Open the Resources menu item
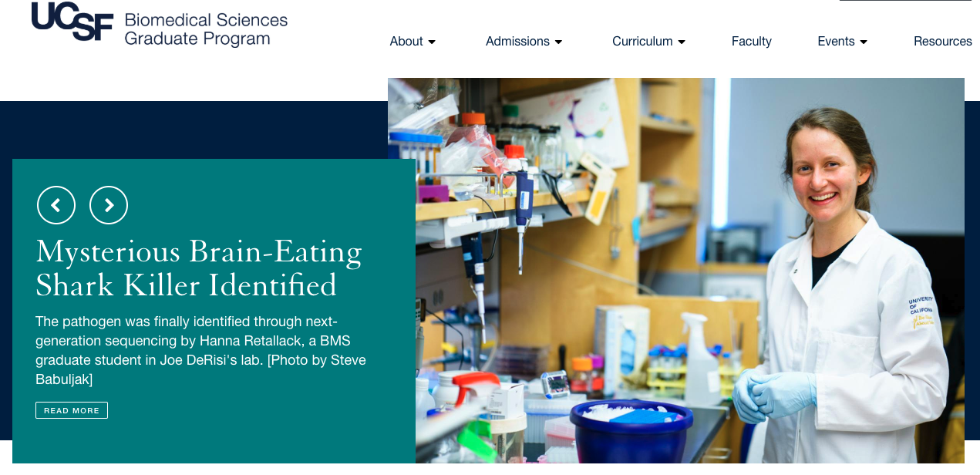The height and width of the screenshot is (475, 980). (x=942, y=42)
